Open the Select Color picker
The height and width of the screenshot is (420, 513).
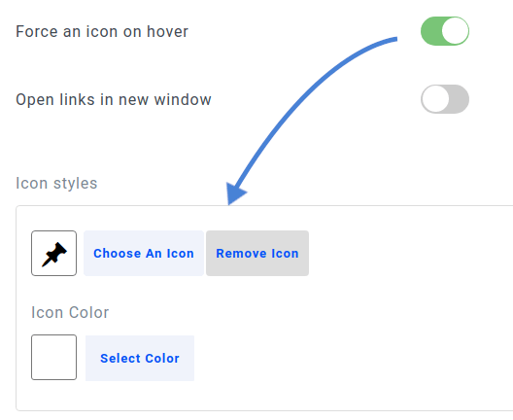(x=140, y=358)
